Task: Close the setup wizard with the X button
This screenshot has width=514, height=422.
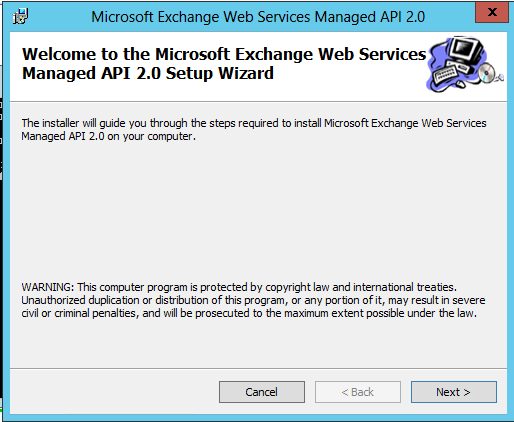Action: coord(492,13)
